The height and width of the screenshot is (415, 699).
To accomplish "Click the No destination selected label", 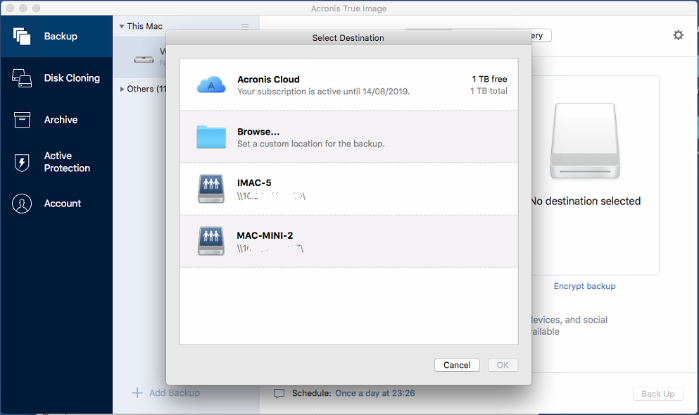I will coord(586,201).
